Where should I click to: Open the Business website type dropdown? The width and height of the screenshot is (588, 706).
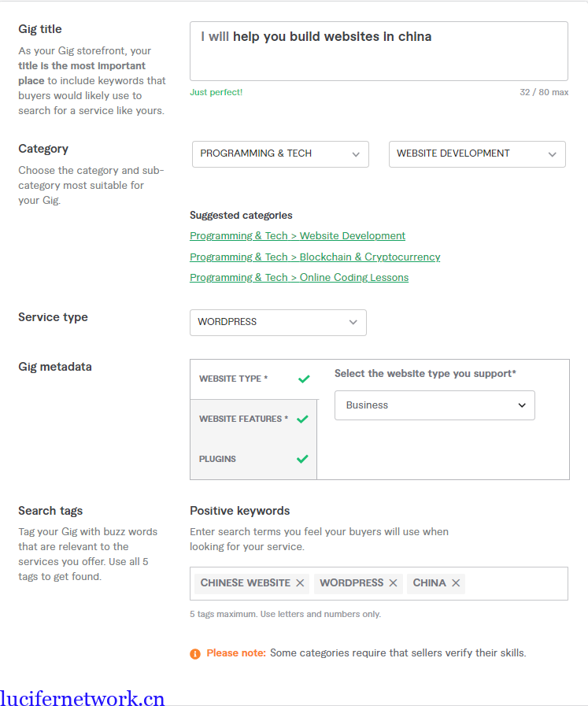click(435, 405)
